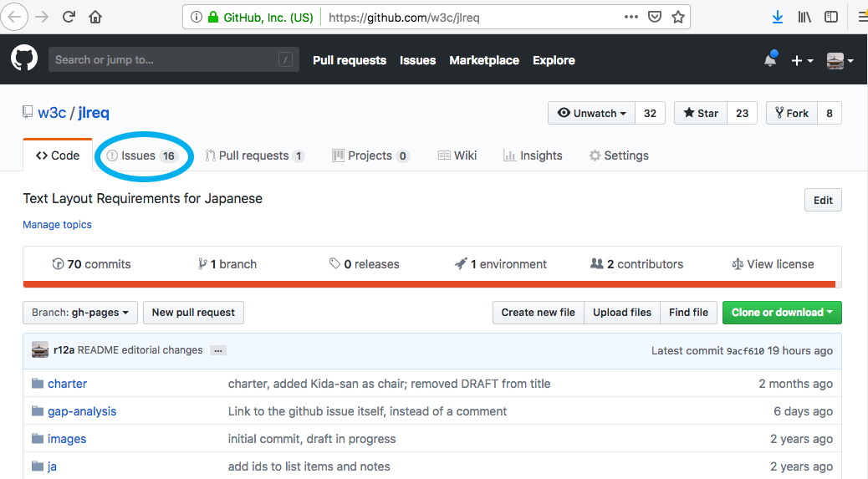Expand the commit message ellipsis
Image resolution: width=868 pixels, height=479 pixels.
coord(218,350)
